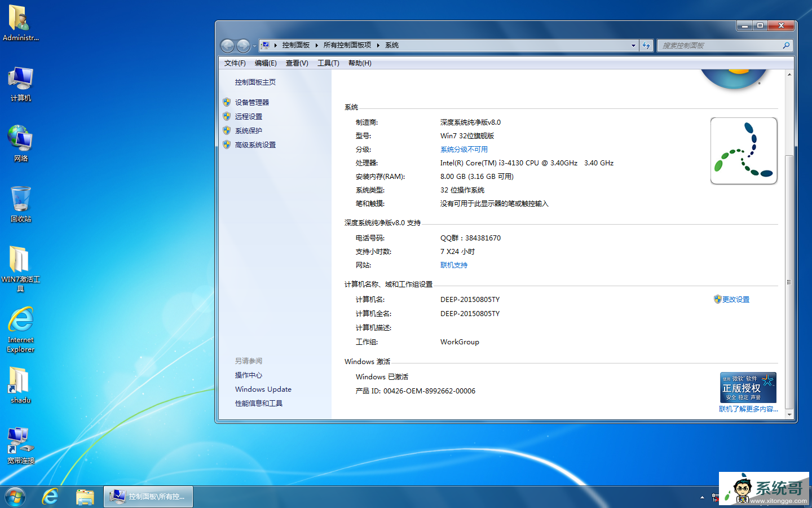Click the 联机了解更多内容 link
This screenshot has width=812, height=508.
coord(748,409)
